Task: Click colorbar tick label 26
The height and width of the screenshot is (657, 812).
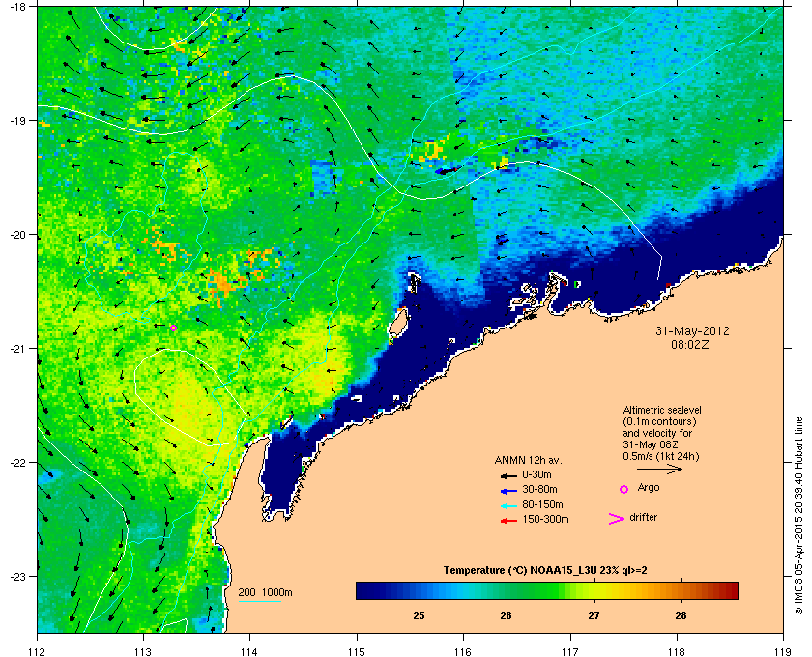Action: (x=506, y=615)
